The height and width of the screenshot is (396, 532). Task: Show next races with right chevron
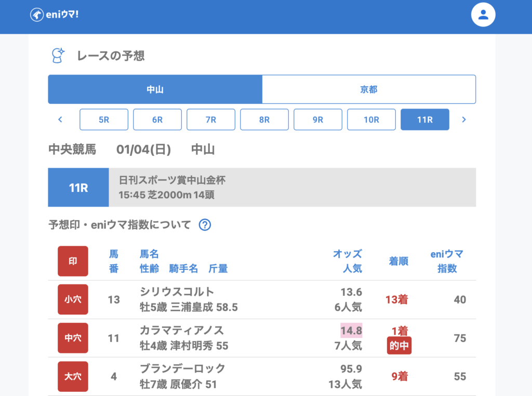(x=464, y=119)
